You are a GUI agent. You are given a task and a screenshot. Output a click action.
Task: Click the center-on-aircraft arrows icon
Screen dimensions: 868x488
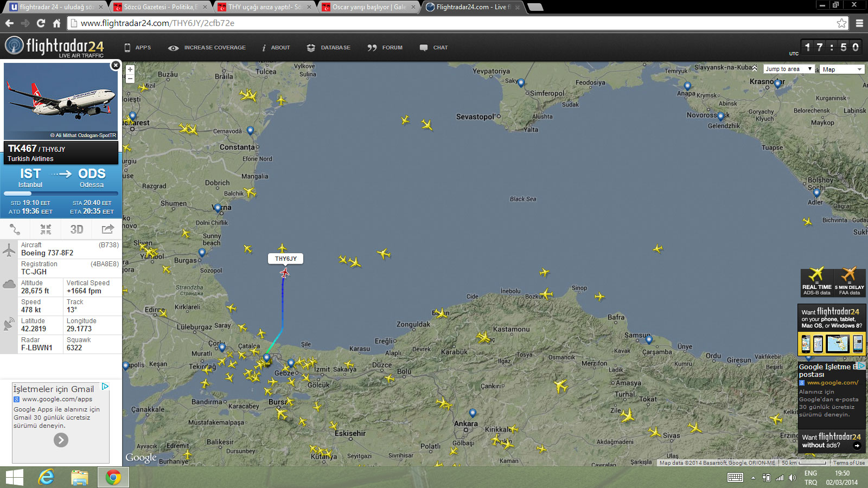(46, 229)
